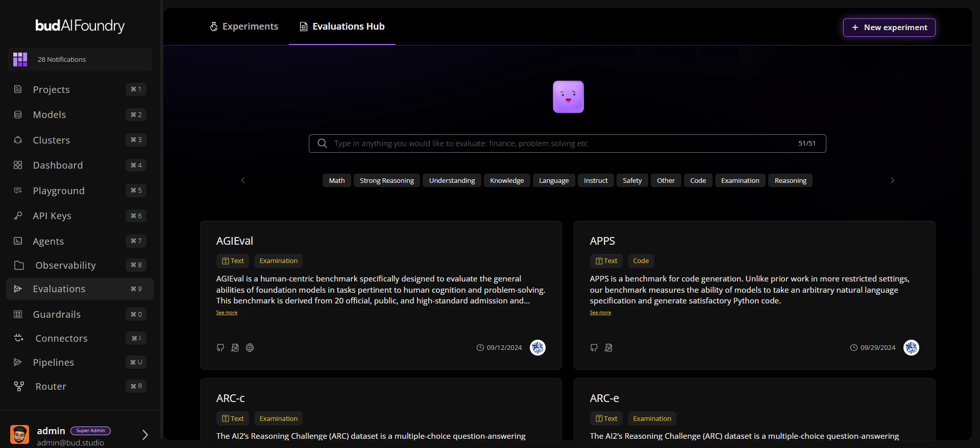Toggle the Strong Reasoning filter tag
The width and height of the screenshot is (980, 448).
(387, 180)
